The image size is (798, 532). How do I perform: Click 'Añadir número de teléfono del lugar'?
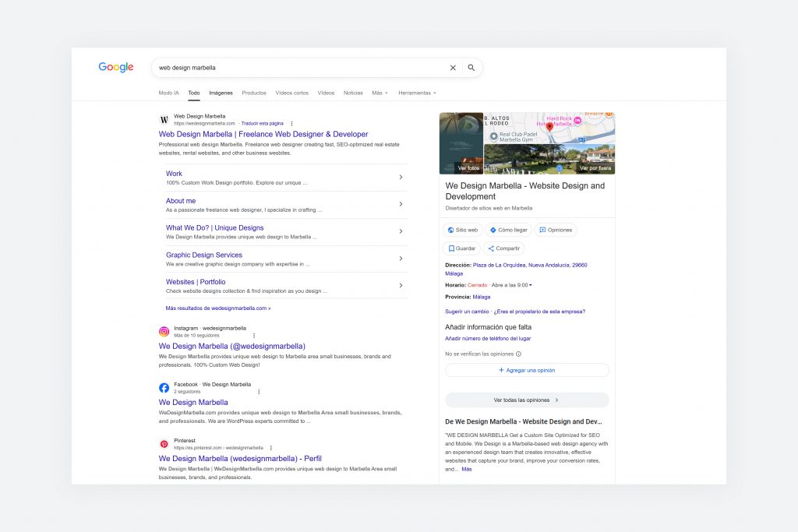488,338
